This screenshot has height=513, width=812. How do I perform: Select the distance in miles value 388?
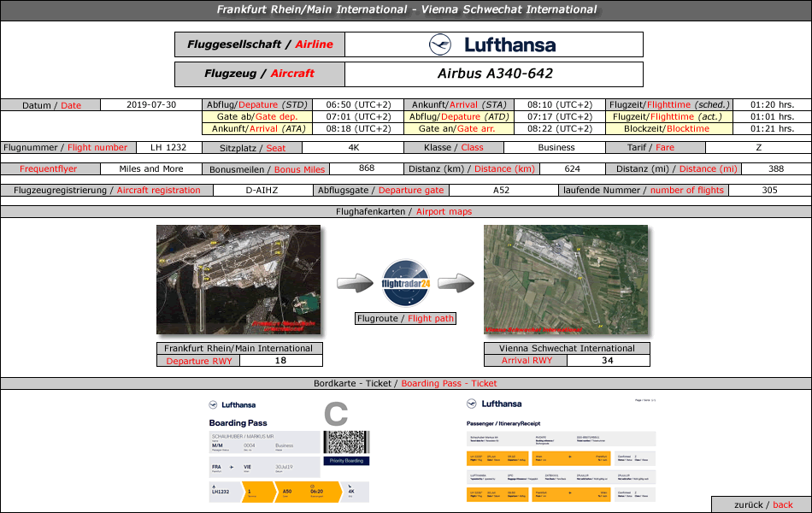(x=776, y=169)
